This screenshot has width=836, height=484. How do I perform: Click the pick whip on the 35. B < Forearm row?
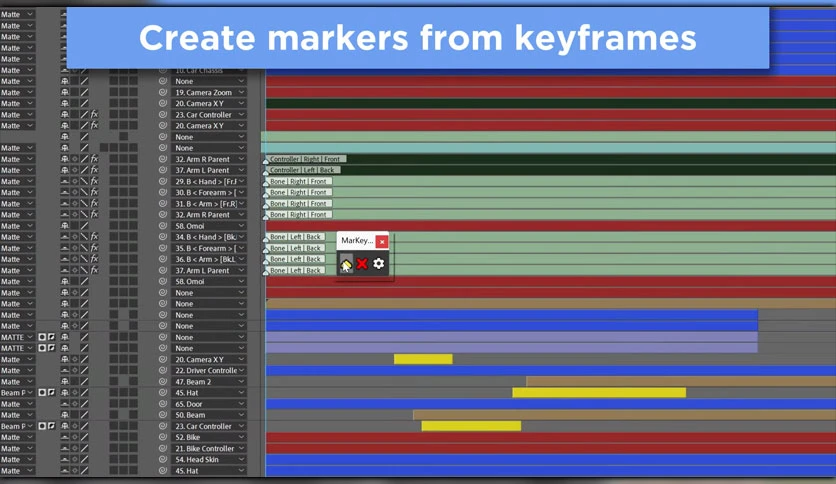pos(163,248)
